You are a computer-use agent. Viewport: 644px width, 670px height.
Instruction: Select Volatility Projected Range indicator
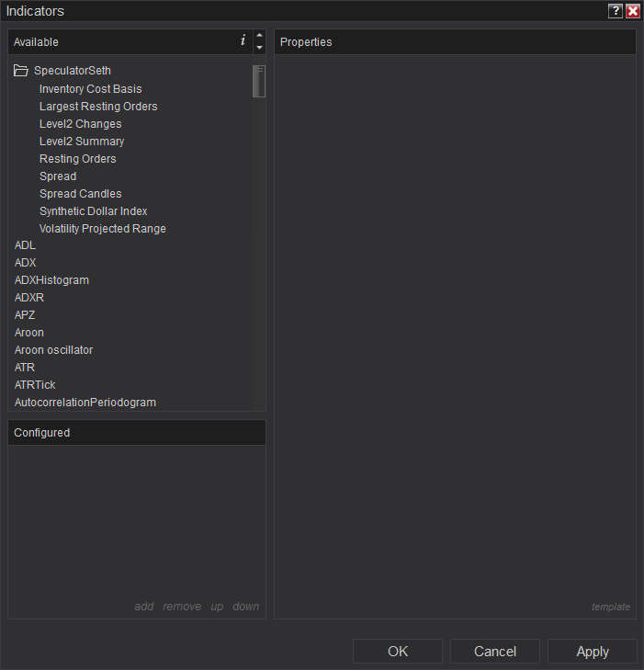click(x=103, y=229)
